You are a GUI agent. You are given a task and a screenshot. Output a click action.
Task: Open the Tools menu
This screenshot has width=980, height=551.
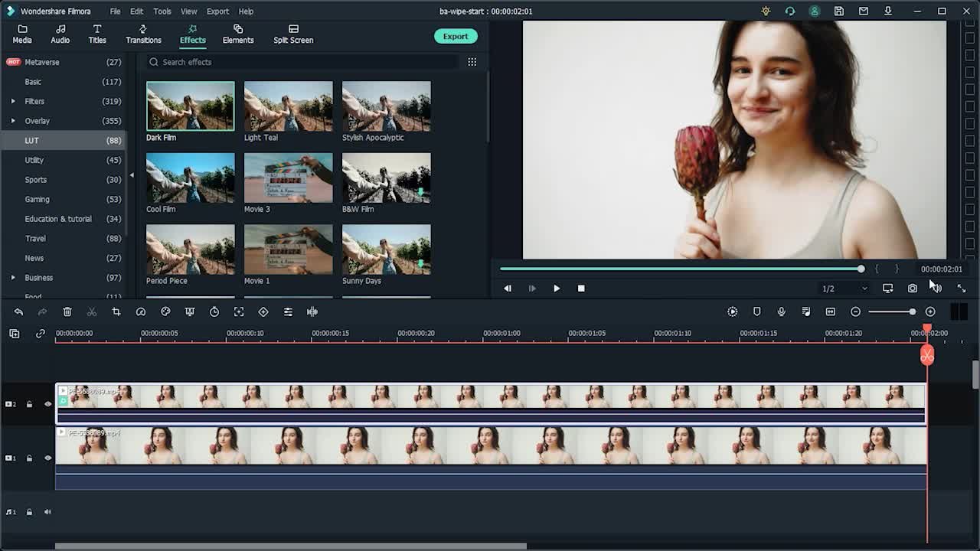pos(162,11)
